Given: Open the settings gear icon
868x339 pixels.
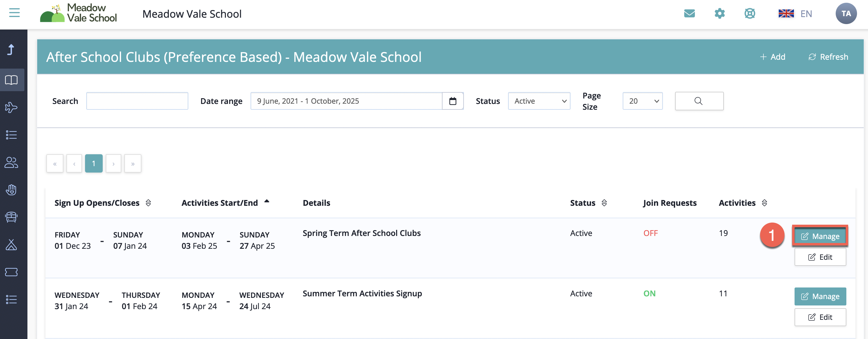Looking at the screenshot, I should (x=719, y=13).
